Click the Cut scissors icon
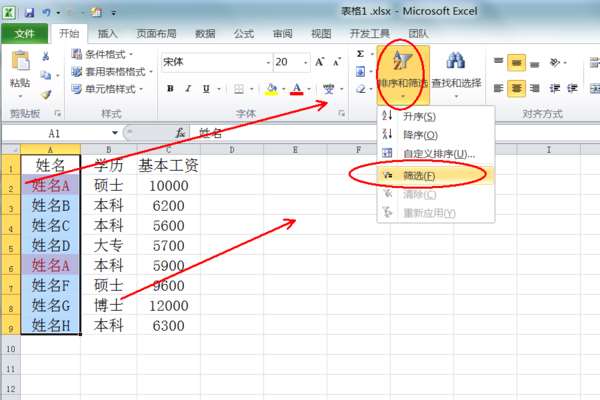This screenshot has width=600, height=400. [x=46, y=56]
